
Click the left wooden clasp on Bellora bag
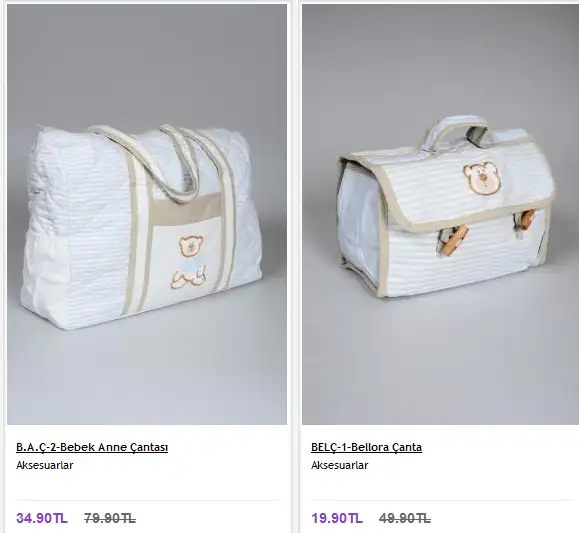coord(453,240)
